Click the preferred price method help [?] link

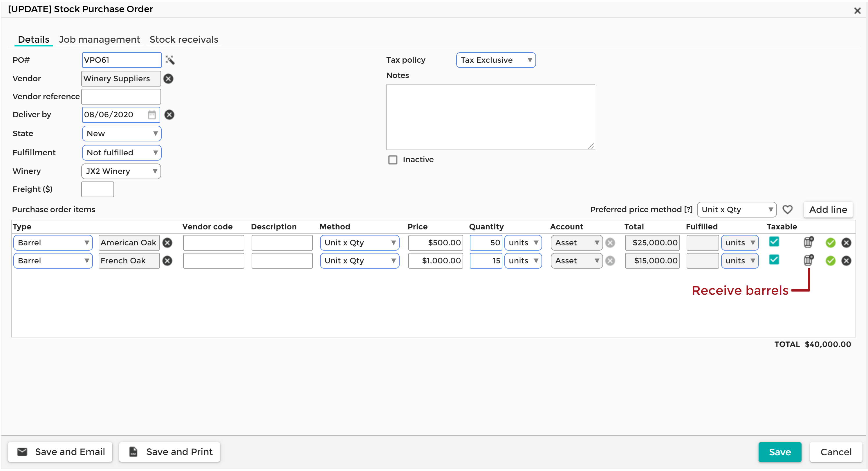688,210
